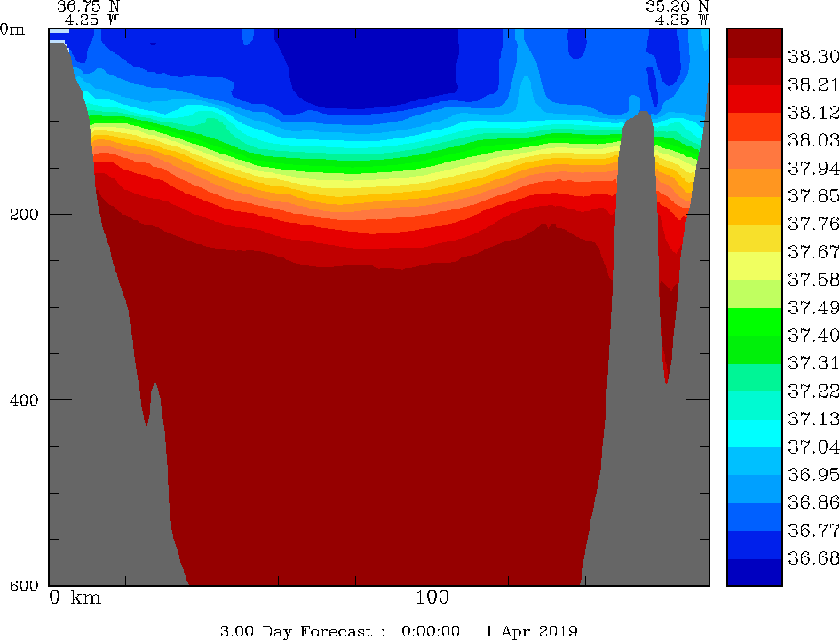Click the 37.76 colorbar label
This screenshot has height=640, width=840.
pos(813,224)
